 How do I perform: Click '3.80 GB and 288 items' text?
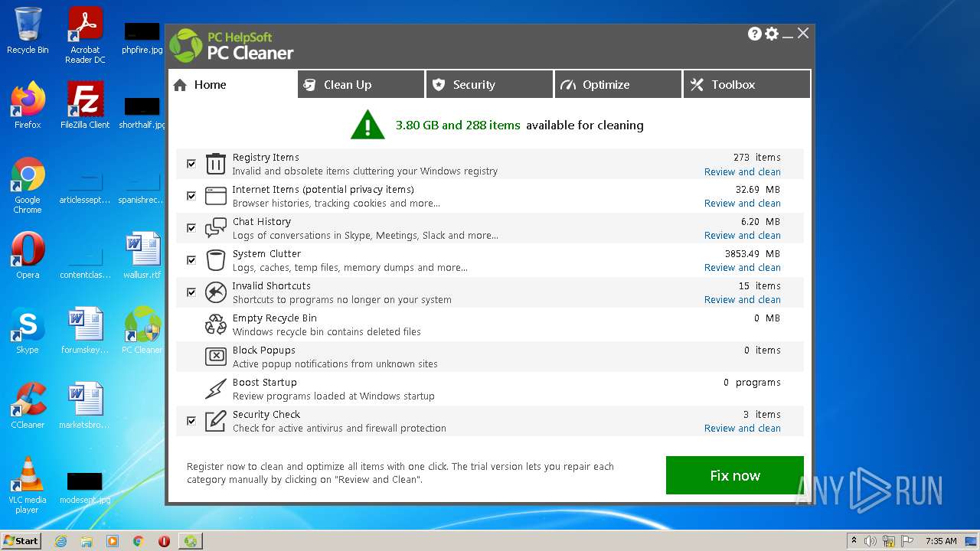458,126
